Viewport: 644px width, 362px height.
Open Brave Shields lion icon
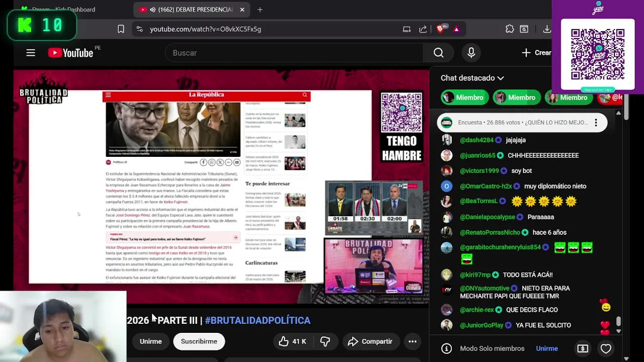[441, 29]
